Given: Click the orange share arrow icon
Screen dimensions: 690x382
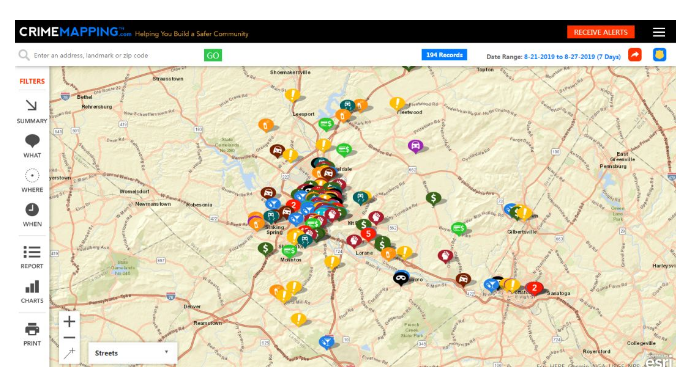Looking at the screenshot, I should [635, 55].
